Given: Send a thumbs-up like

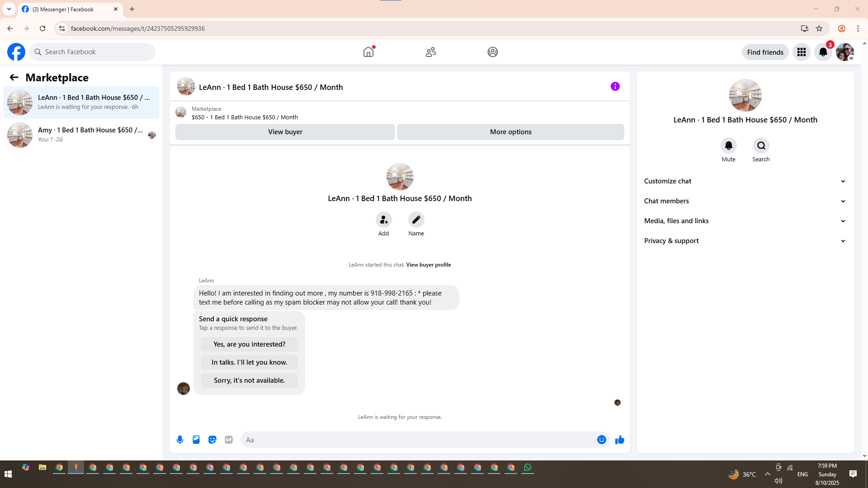Looking at the screenshot, I should point(619,440).
